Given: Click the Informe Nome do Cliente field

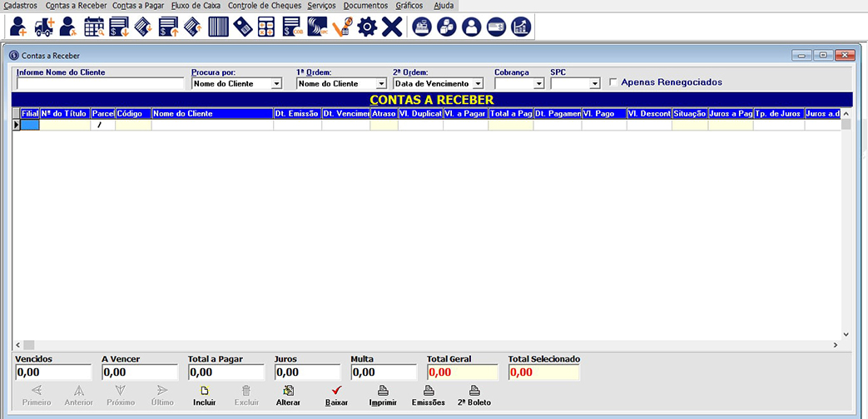Looking at the screenshot, I should click(x=100, y=84).
